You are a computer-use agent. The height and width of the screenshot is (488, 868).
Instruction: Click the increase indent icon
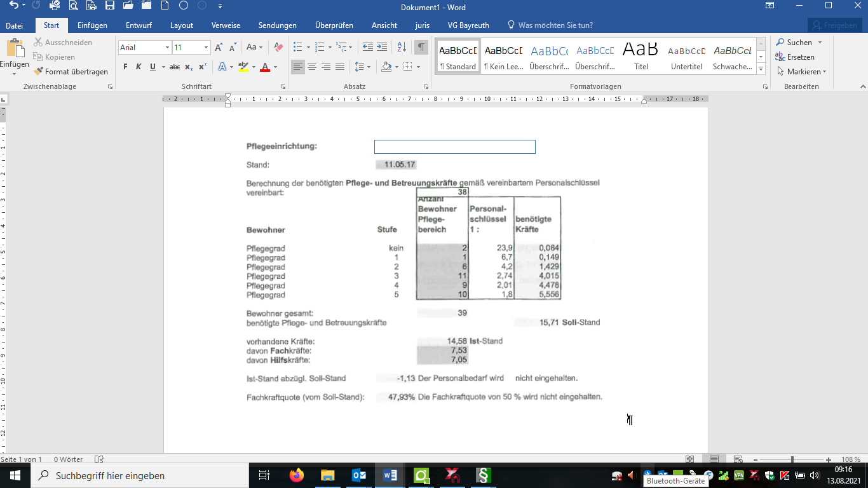[x=382, y=47]
